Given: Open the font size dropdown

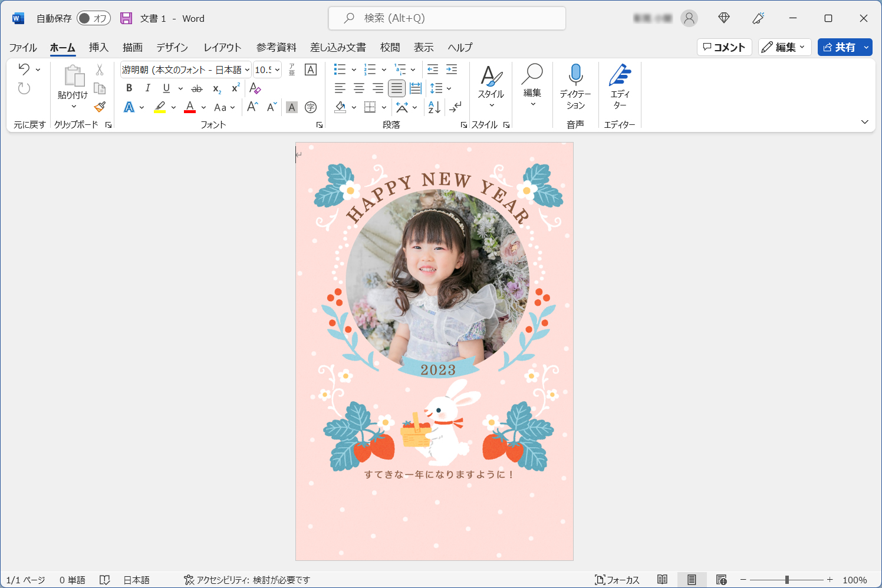Looking at the screenshot, I should pyautogui.click(x=276, y=70).
